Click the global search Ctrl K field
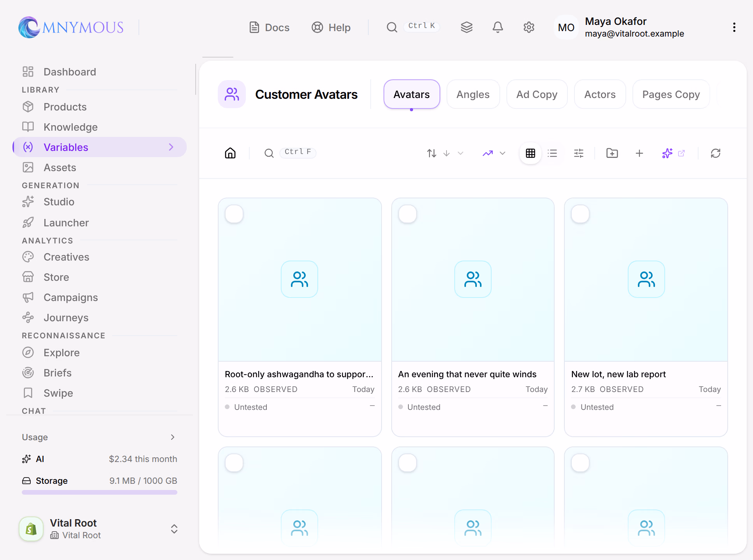Viewport: 753px width, 560px height. (x=413, y=27)
